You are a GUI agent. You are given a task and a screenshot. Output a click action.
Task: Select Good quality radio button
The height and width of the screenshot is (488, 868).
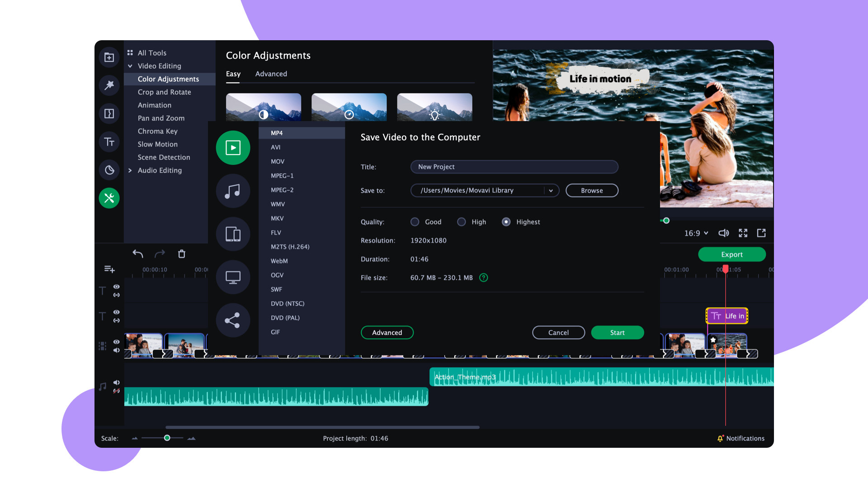[x=415, y=222]
